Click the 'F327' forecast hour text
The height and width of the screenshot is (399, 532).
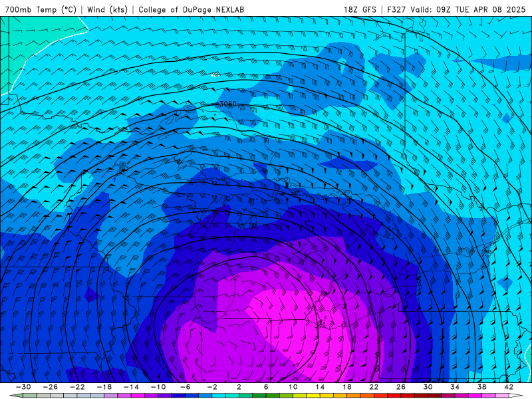click(x=396, y=10)
